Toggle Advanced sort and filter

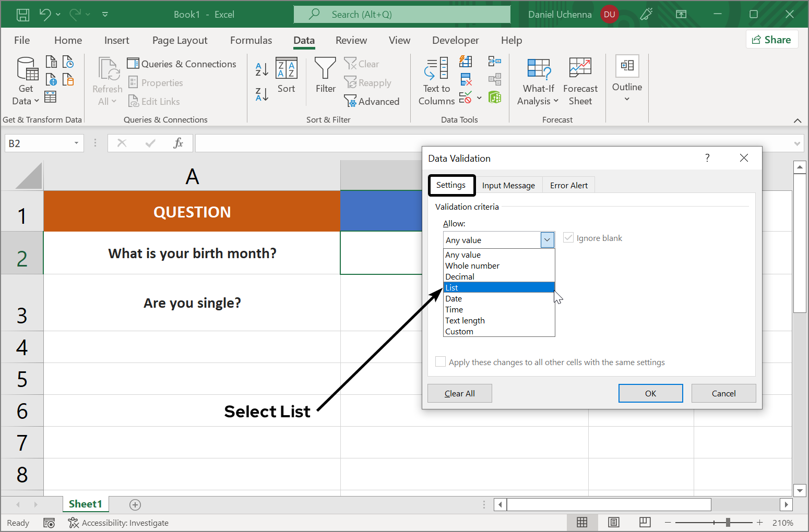373,101
